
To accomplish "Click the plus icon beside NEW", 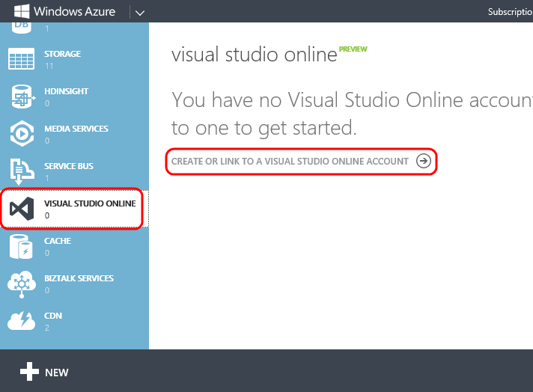I will coord(30,371).
